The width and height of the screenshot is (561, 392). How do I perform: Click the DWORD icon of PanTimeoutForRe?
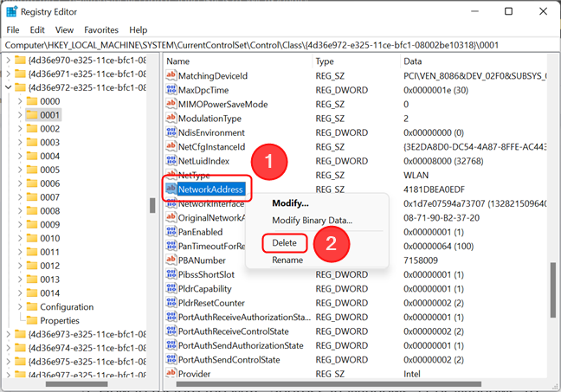click(x=171, y=246)
